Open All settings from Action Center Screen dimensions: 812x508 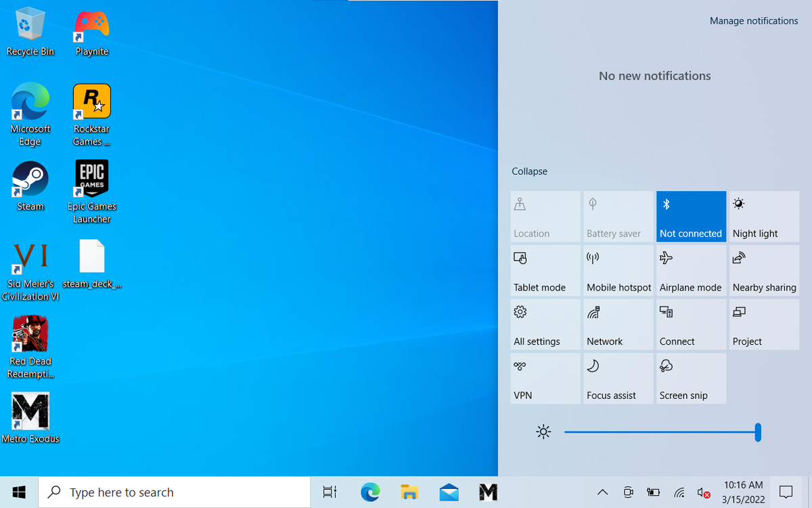[545, 324]
